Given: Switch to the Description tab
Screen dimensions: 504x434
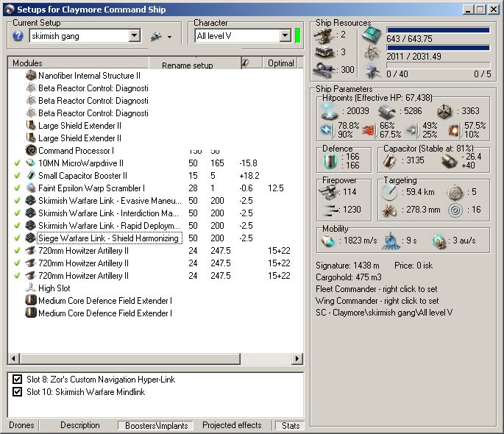Looking at the screenshot, I should coord(80,425).
